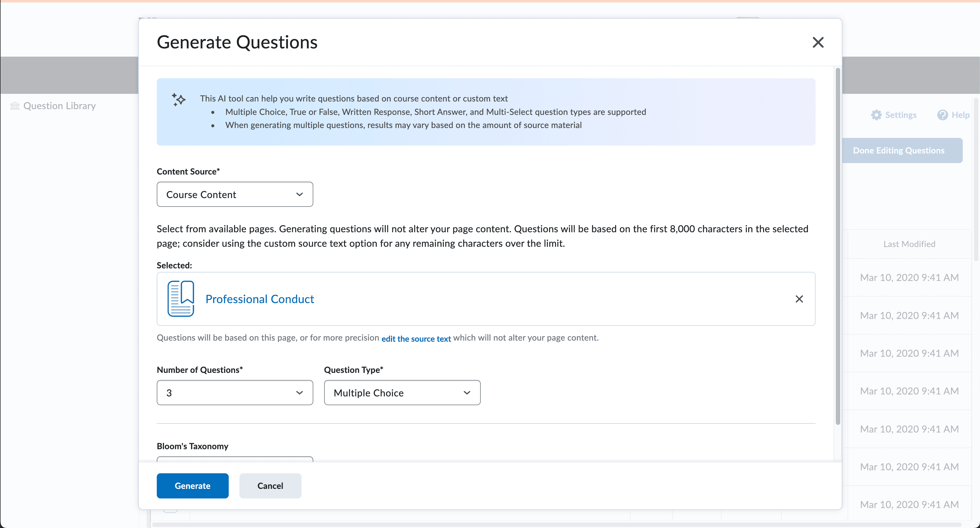This screenshot has width=980, height=528.
Task: Open the Professional Conduct page link
Action: (x=260, y=299)
